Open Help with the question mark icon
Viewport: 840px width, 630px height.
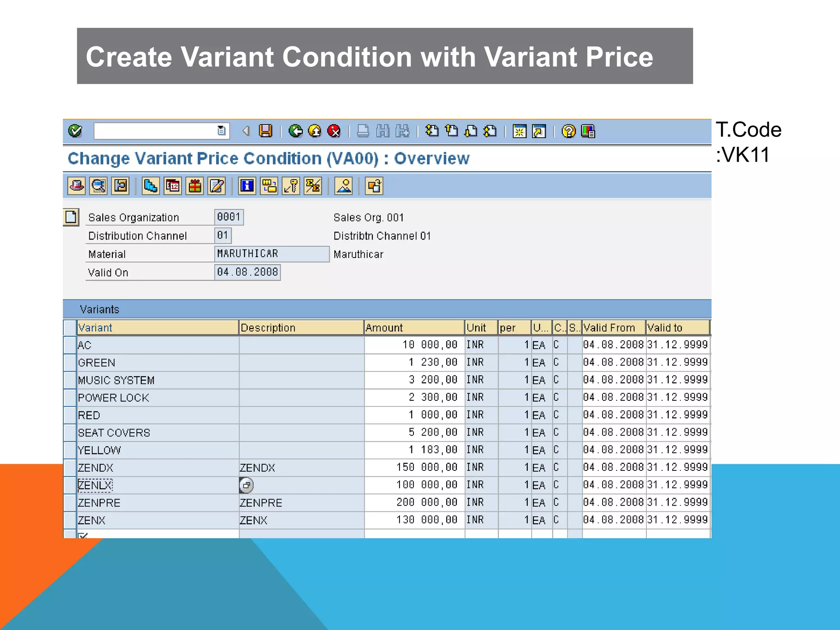point(569,131)
